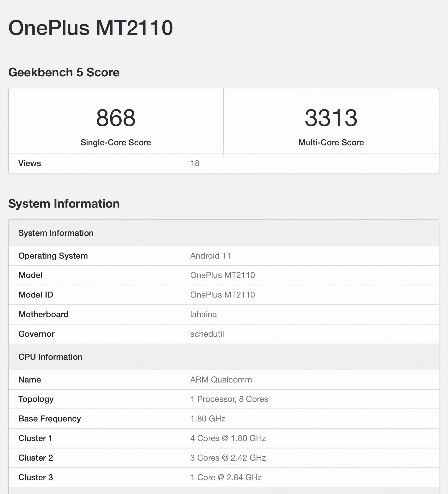Screen dimensions: 448x494
Task: Select the ARM Qualcomm value
Action: click(221, 380)
